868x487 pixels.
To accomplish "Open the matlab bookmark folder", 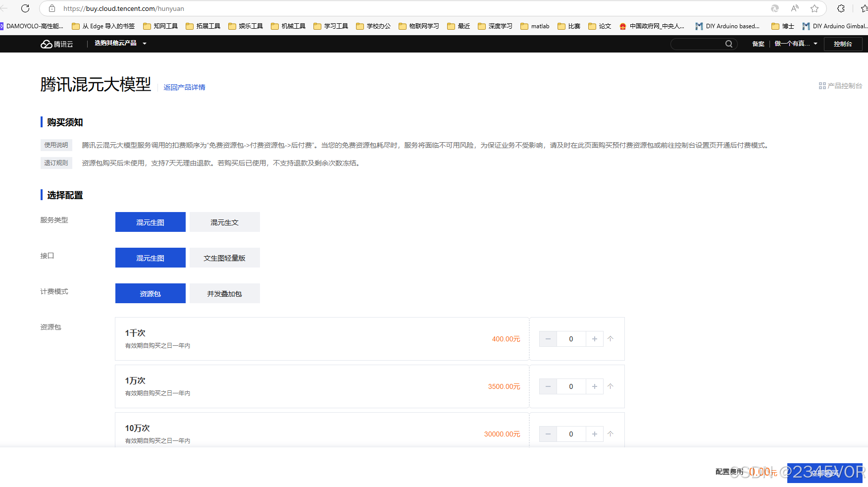I will (x=535, y=26).
